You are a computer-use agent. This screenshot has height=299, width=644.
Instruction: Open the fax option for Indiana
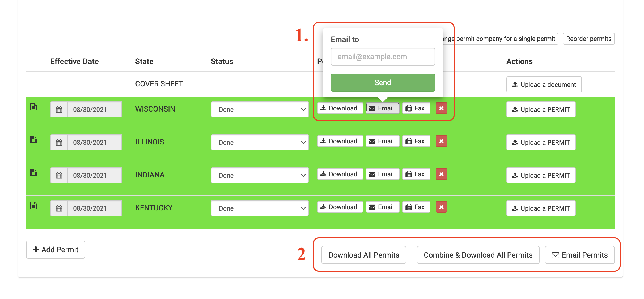click(x=416, y=174)
